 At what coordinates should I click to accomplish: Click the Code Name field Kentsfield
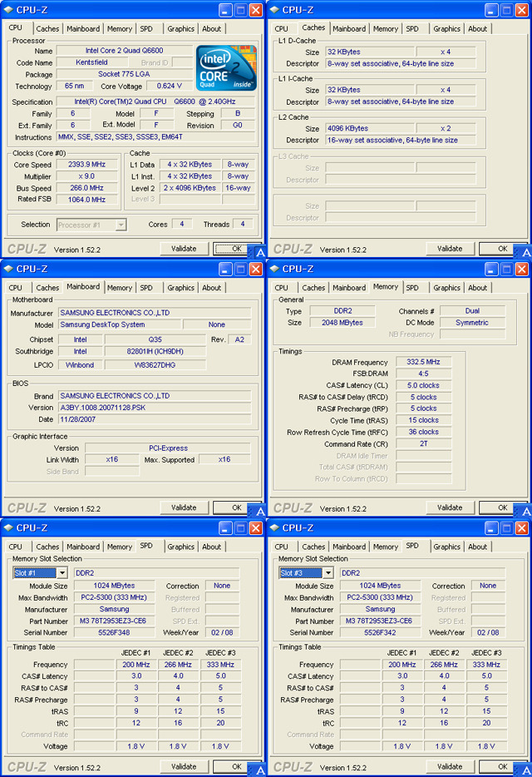tap(91, 62)
